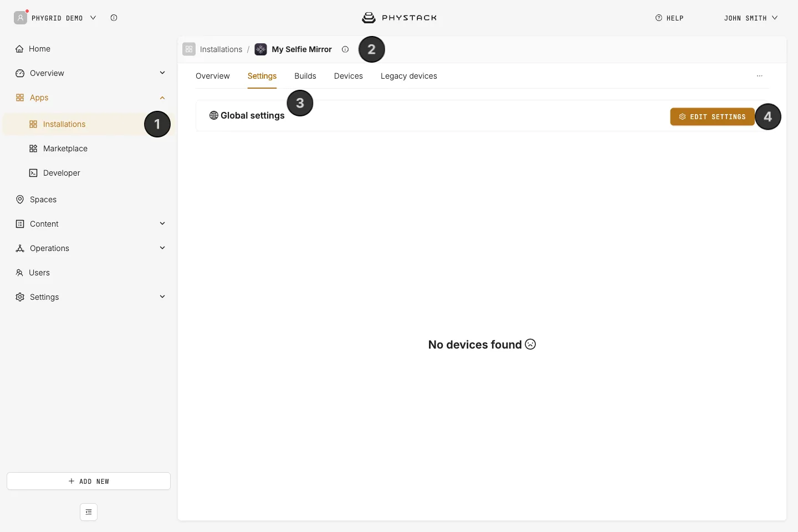
Task: Expand the Overview sidebar section
Action: point(162,73)
